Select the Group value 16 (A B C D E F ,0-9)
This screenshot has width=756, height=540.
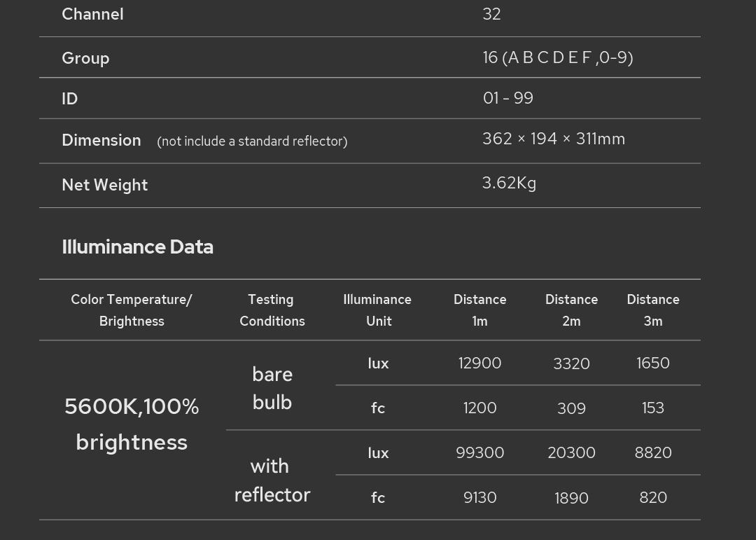(x=557, y=57)
